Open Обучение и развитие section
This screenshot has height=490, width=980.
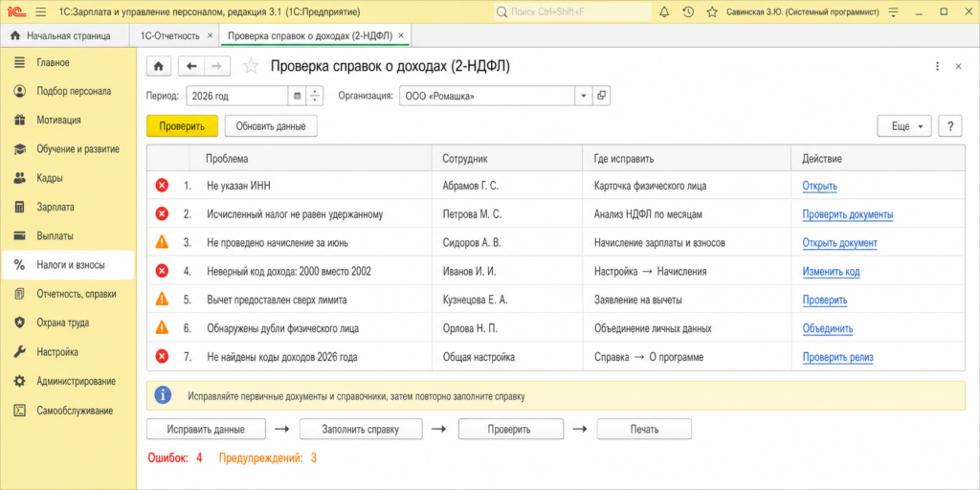click(68, 149)
